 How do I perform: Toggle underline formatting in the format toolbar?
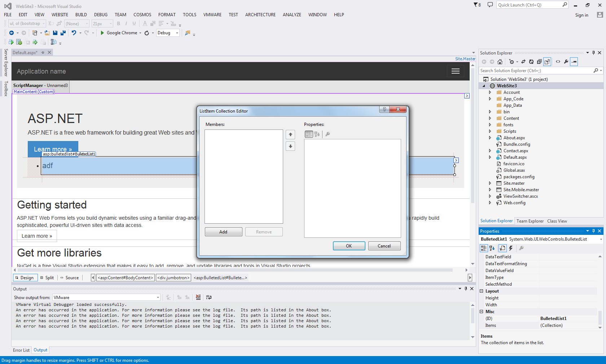coord(134,23)
